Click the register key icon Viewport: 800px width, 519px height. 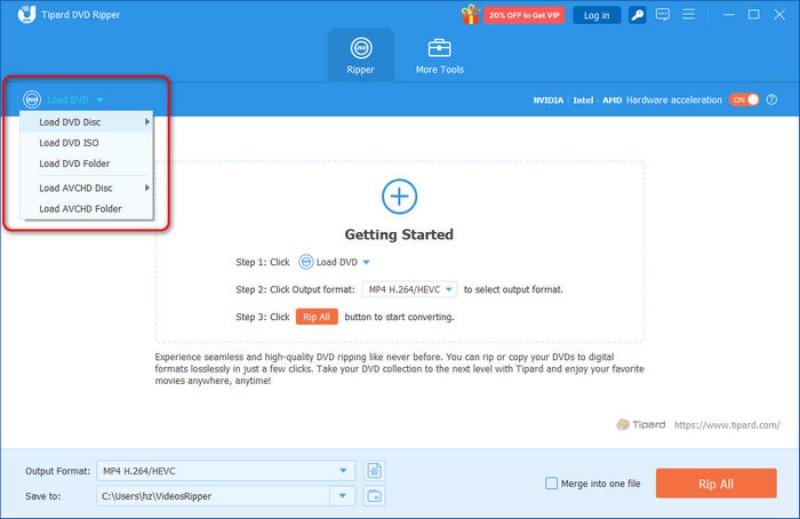(x=637, y=15)
